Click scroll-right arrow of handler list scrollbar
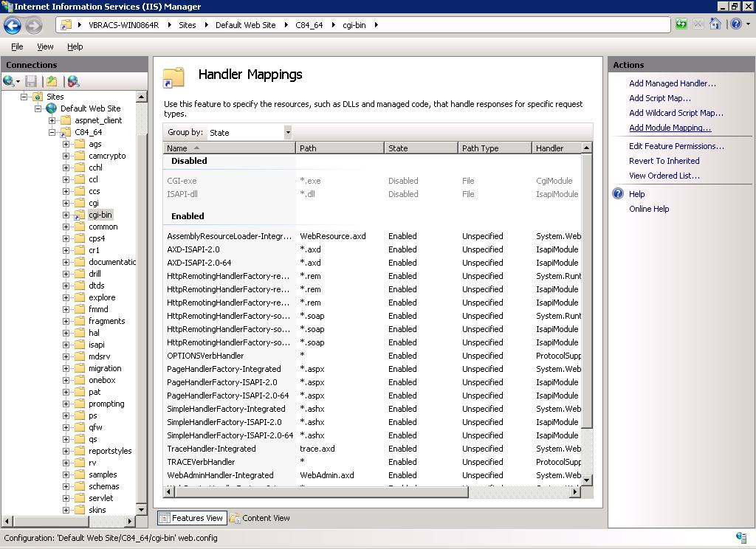The height and width of the screenshot is (549, 756). coord(574,492)
